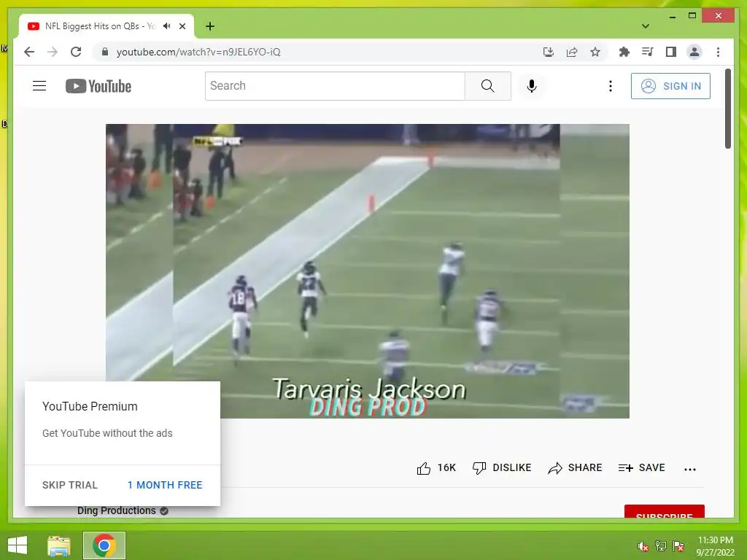Expand the tab search chevron

pos(646,26)
